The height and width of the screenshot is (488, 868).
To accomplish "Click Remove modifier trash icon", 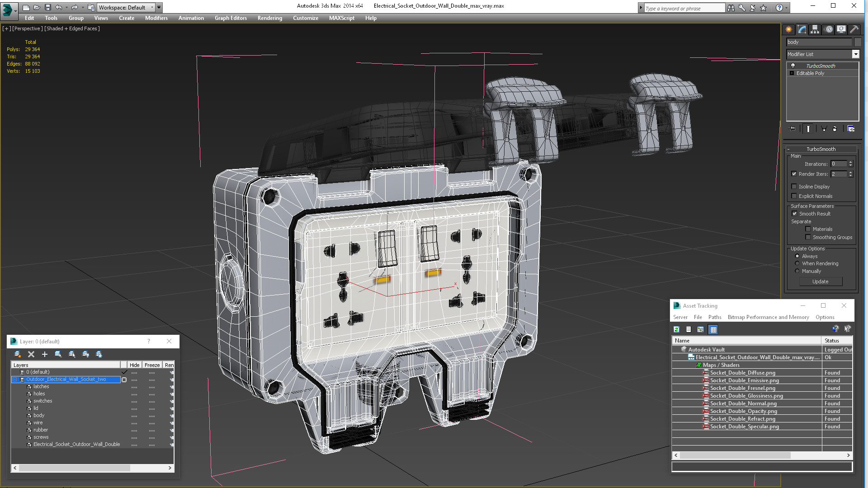I will pos(835,129).
